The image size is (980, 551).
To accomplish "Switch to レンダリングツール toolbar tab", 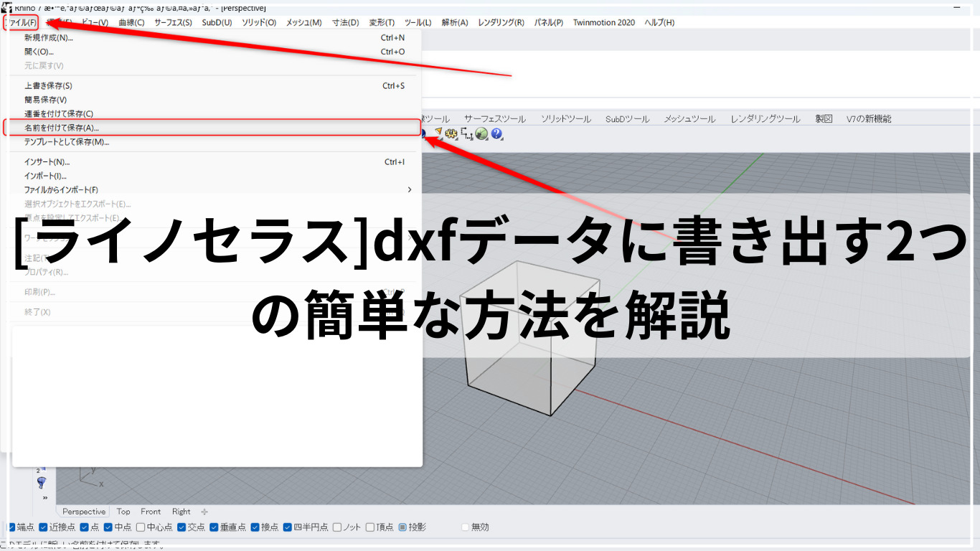I will pos(765,119).
